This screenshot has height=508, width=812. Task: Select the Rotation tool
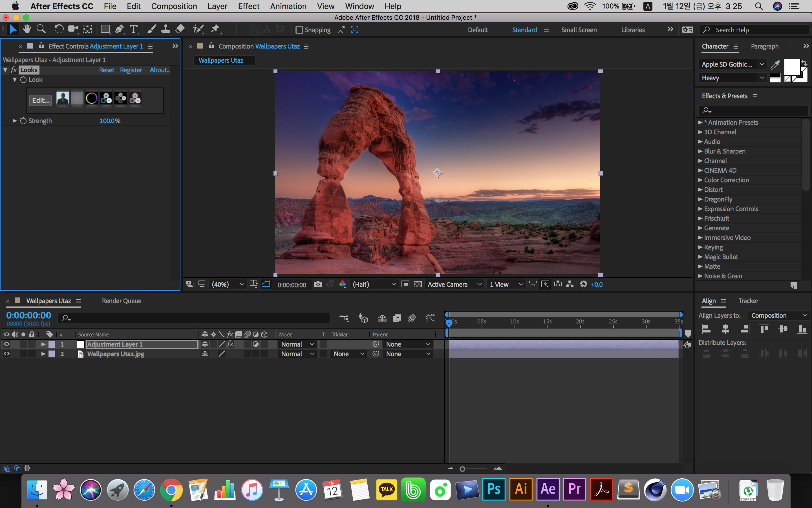click(59, 30)
